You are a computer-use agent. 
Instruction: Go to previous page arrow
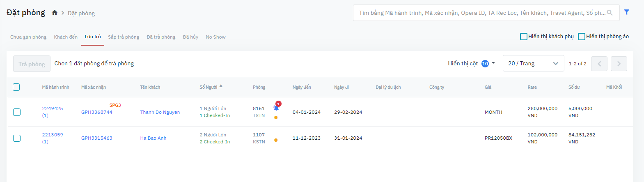599,64
